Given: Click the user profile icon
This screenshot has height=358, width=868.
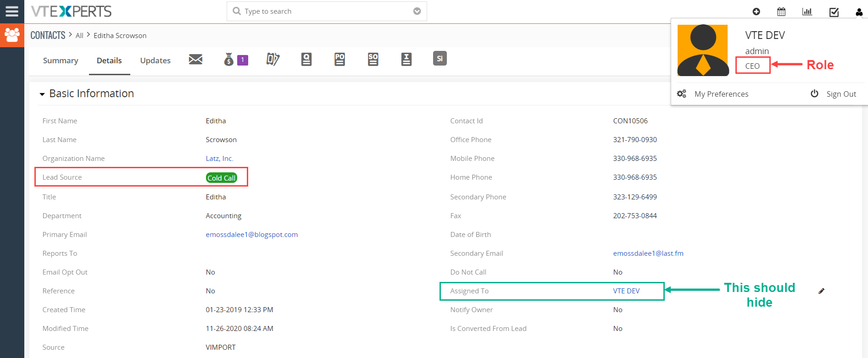Looking at the screenshot, I should pyautogui.click(x=859, y=12).
